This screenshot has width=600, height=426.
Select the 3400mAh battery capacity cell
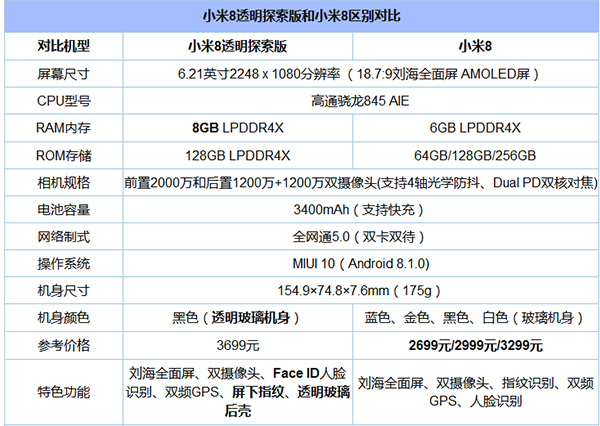tap(360, 210)
